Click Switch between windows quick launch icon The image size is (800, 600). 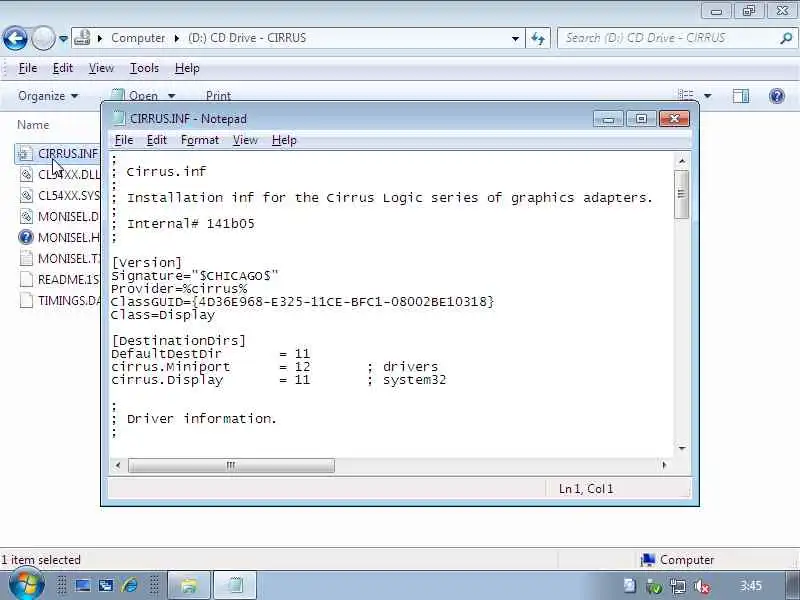106,586
